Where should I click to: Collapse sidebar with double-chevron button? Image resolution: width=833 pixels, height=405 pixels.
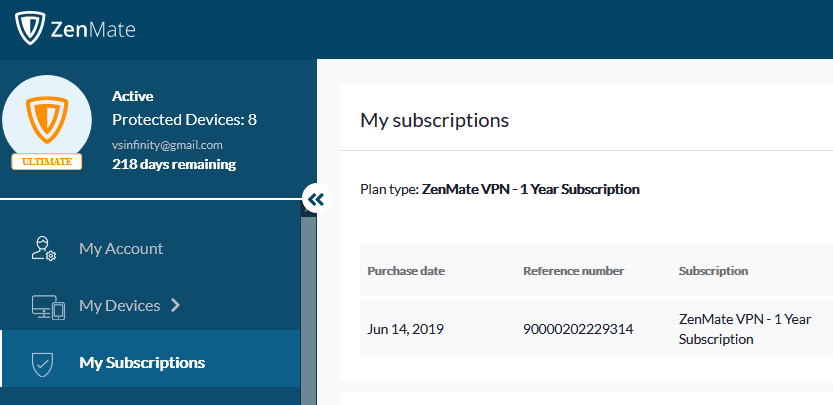(x=317, y=199)
